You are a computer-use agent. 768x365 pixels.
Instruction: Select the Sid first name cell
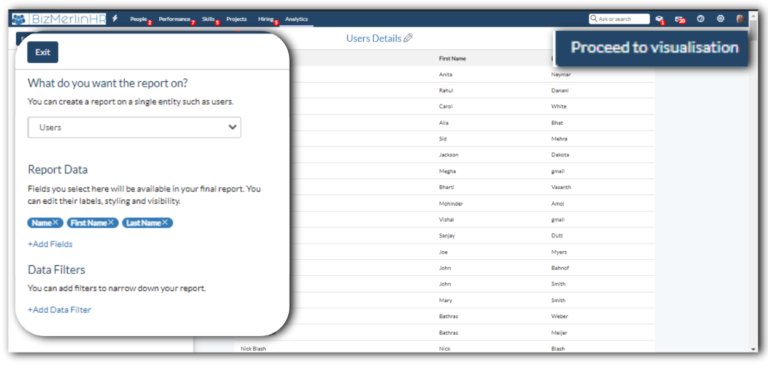[x=443, y=139]
